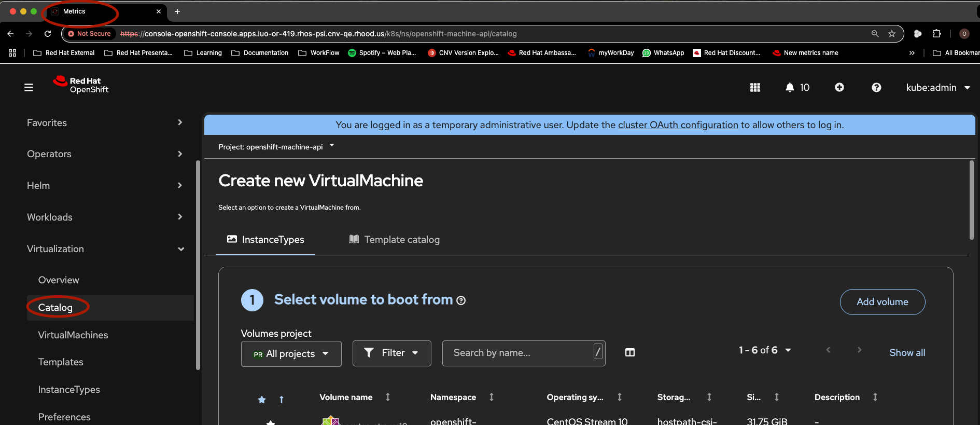Switch to the InstanceTypes tab
Image resolution: width=980 pixels, height=425 pixels.
[x=265, y=240]
